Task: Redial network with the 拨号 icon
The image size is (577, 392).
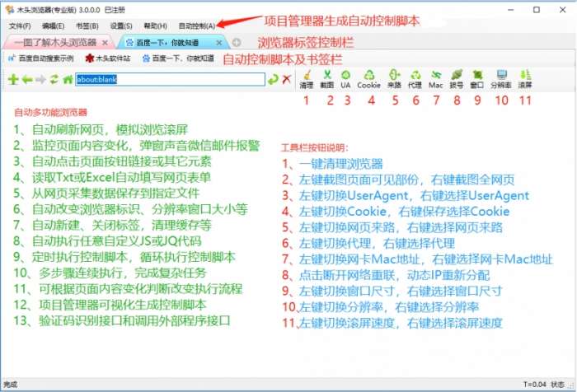Action: coord(457,79)
